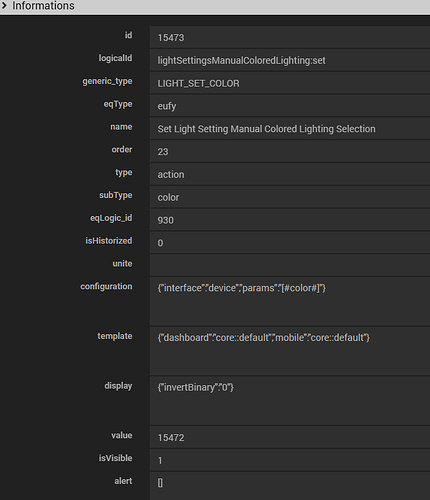Click the name label

121,127
